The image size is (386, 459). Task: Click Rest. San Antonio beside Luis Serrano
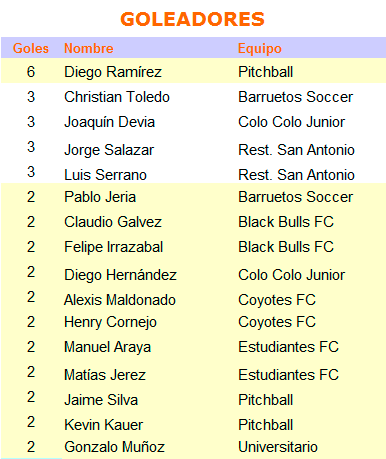(296, 175)
